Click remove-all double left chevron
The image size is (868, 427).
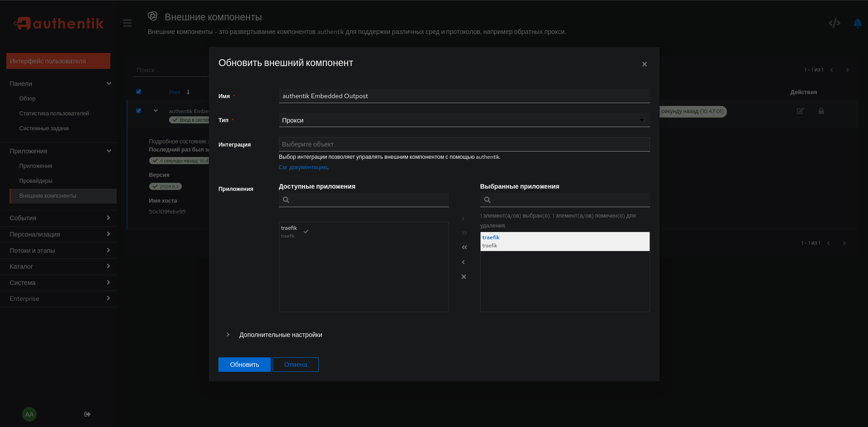click(464, 247)
